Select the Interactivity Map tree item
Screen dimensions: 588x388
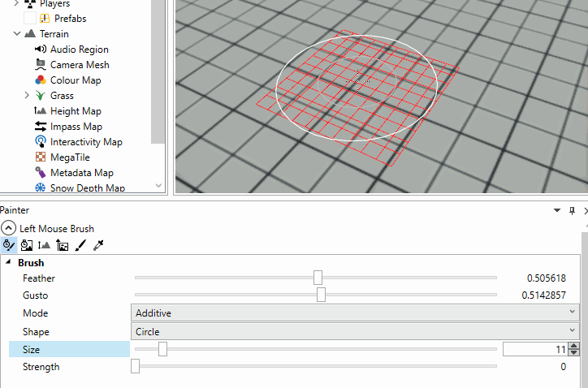(86, 142)
